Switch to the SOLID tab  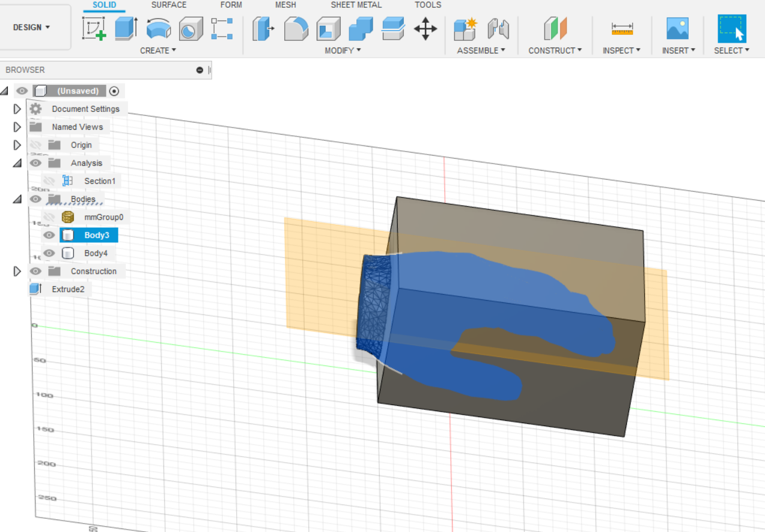coord(105,5)
